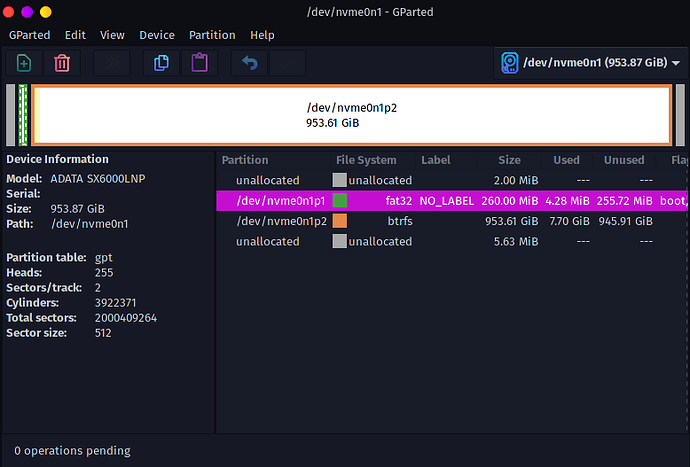The width and height of the screenshot is (690, 467).
Task: Select the /dev/nvme0n1p2 block in disk map
Action: tap(350, 114)
